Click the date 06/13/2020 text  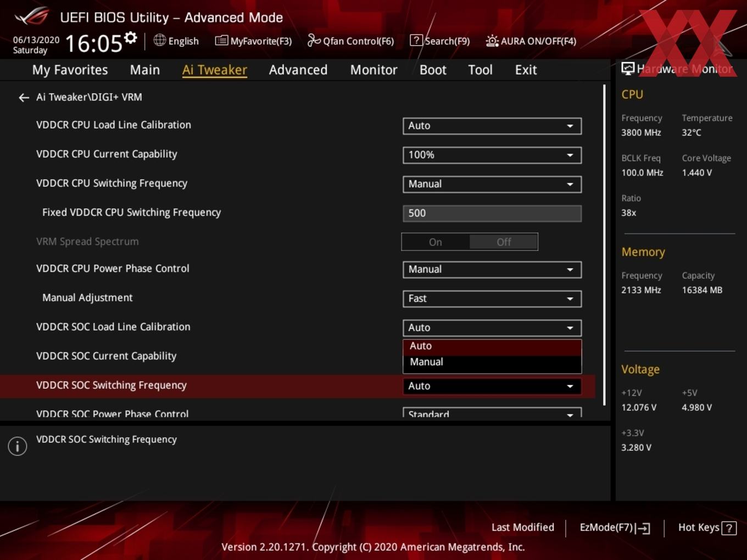click(36, 40)
